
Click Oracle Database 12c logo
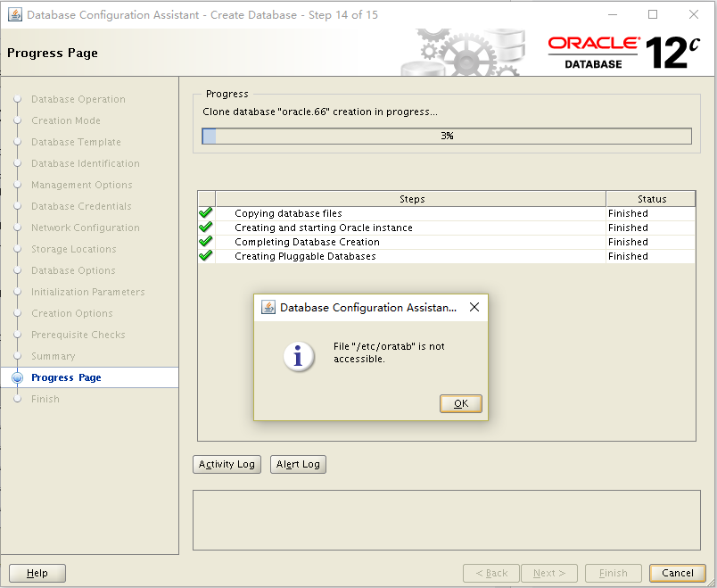tap(623, 53)
